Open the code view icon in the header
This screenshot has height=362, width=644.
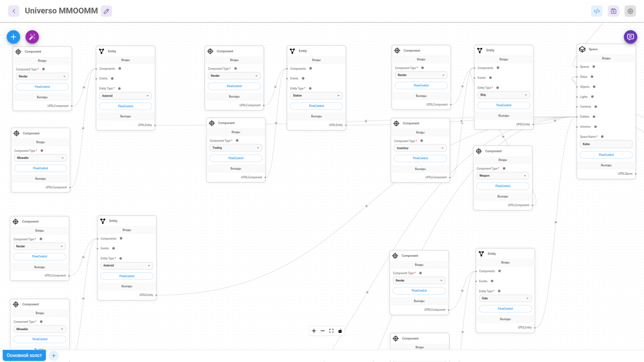coord(597,11)
